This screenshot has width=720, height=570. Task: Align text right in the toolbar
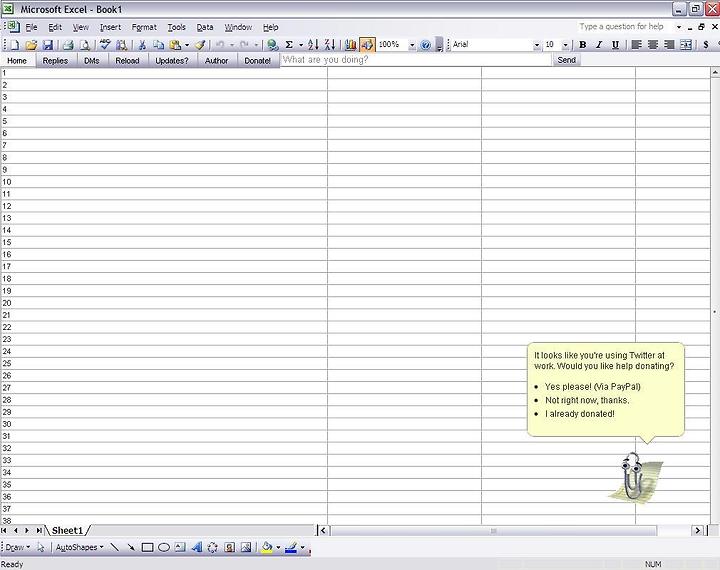click(x=669, y=45)
